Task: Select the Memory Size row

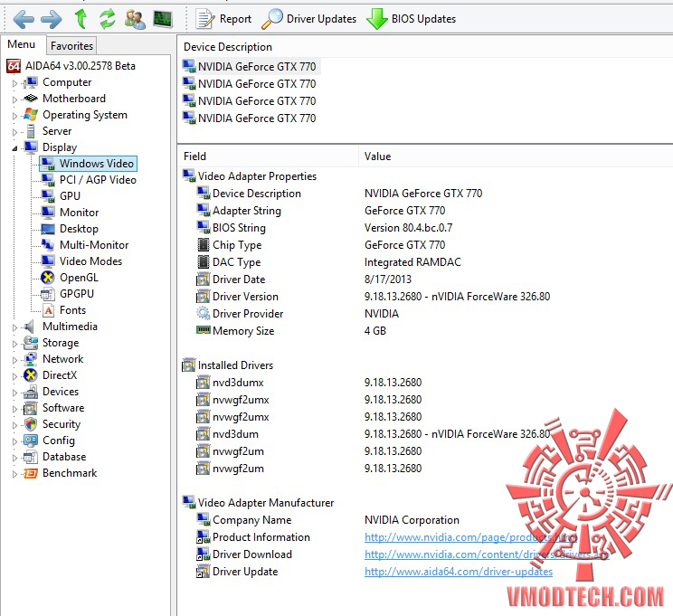Action: coord(291,331)
